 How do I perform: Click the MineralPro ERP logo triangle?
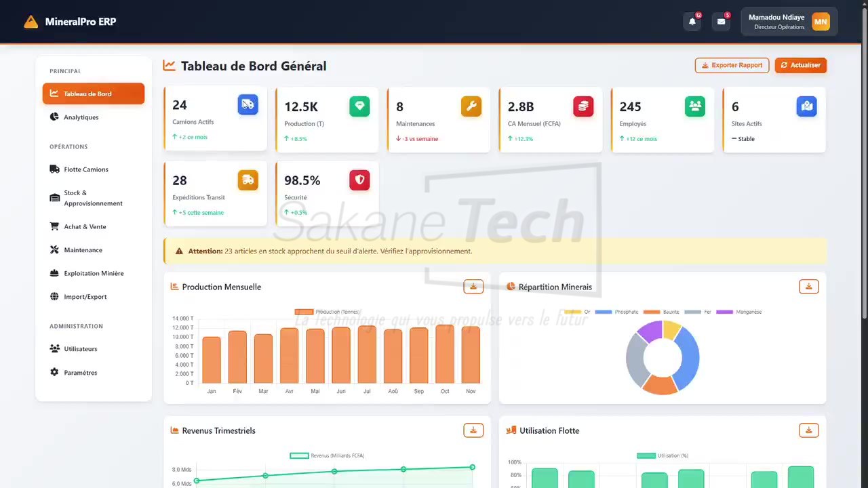pyautogui.click(x=31, y=22)
